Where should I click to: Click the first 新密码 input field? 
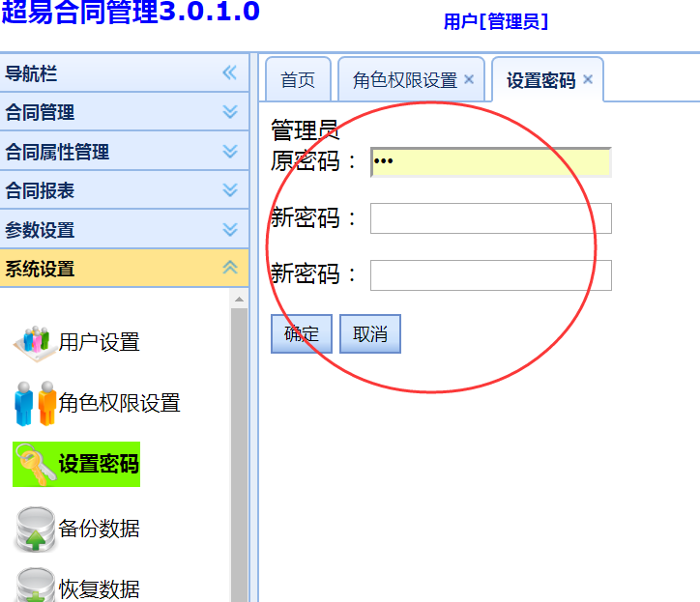pyautogui.click(x=490, y=218)
